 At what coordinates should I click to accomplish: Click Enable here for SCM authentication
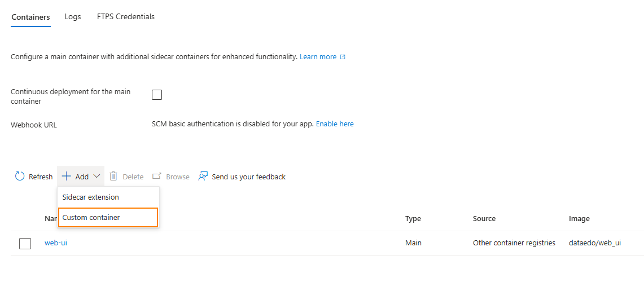coord(335,124)
